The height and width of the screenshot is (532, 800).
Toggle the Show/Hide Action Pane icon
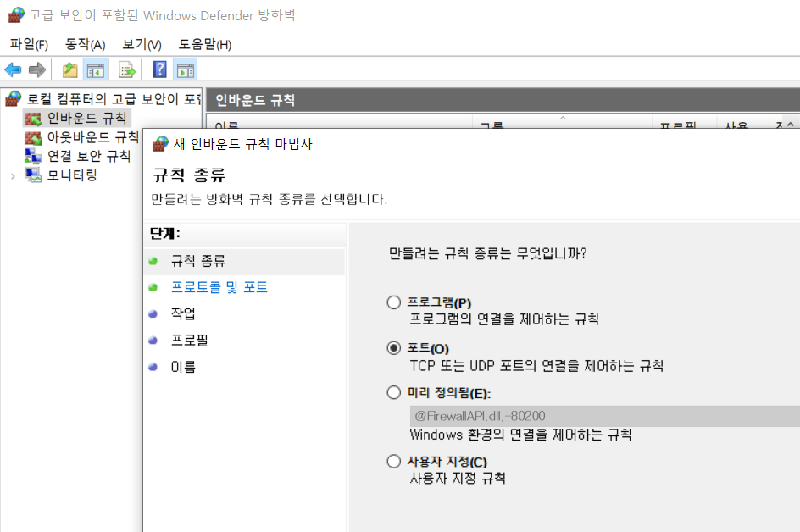(186, 69)
